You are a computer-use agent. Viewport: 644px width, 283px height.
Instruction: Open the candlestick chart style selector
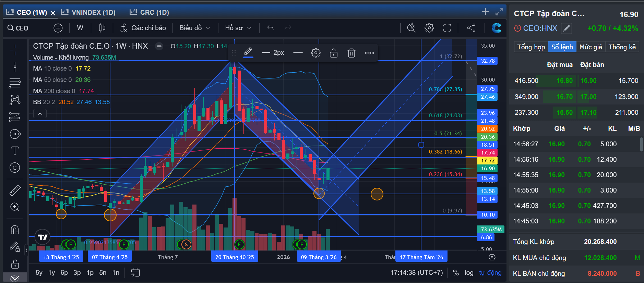click(102, 28)
